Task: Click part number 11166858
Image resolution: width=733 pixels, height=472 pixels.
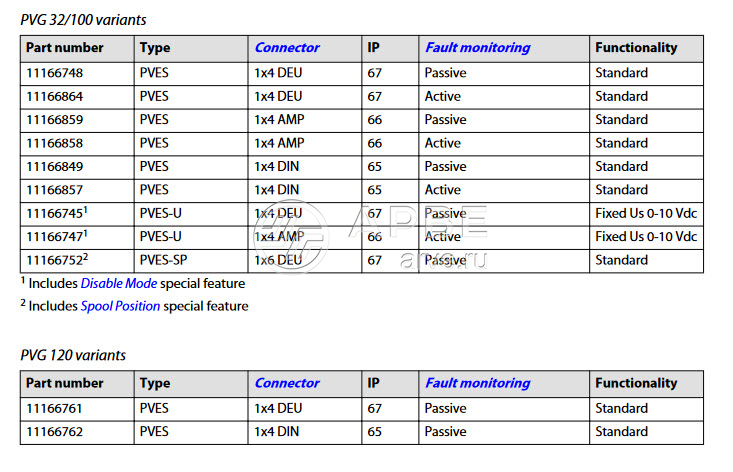Action: point(56,143)
